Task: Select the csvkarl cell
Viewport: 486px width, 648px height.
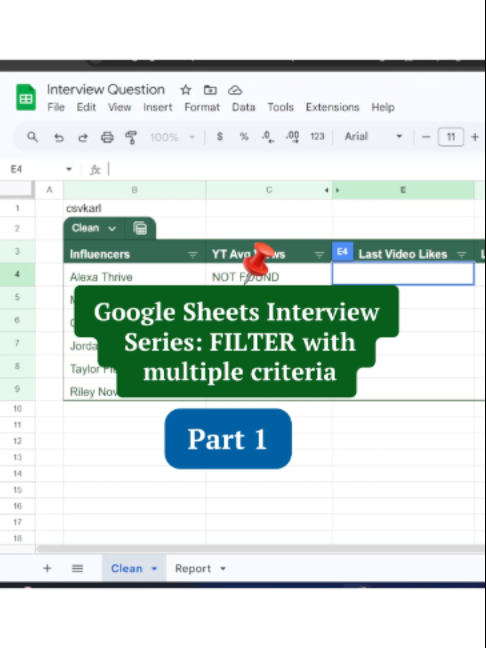Action: [x=135, y=208]
